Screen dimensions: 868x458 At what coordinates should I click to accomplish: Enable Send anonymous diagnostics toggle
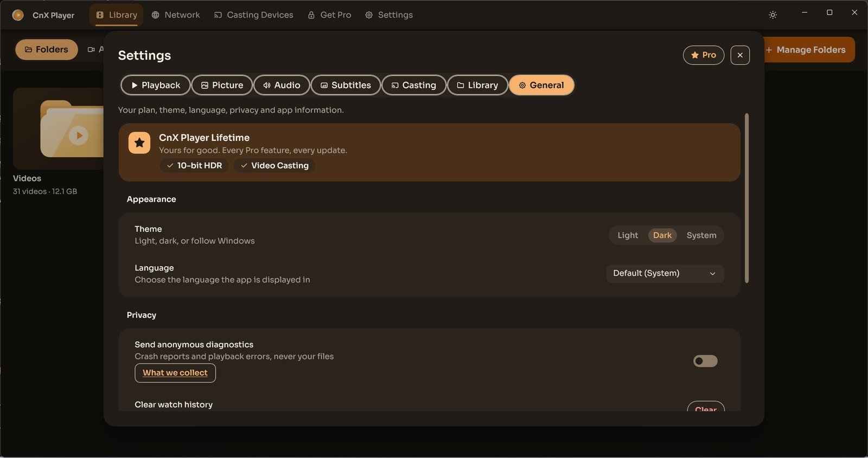705,361
